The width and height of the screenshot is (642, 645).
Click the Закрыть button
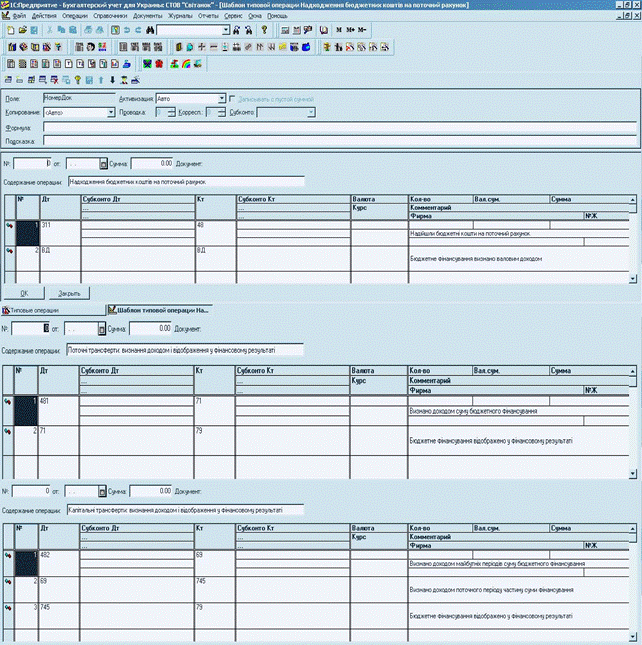(x=69, y=293)
